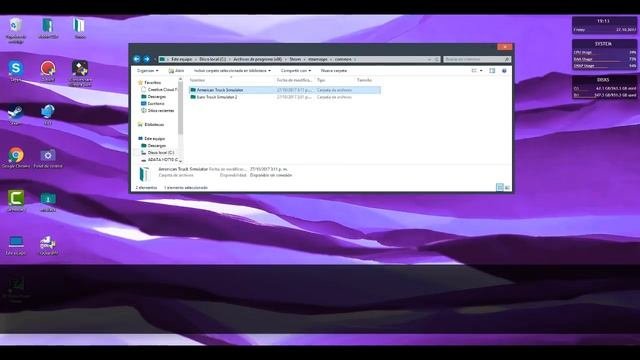This screenshot has width=640, height=360.
Task: Click the DISKS gadget on desktop
Action: point(604,87)
